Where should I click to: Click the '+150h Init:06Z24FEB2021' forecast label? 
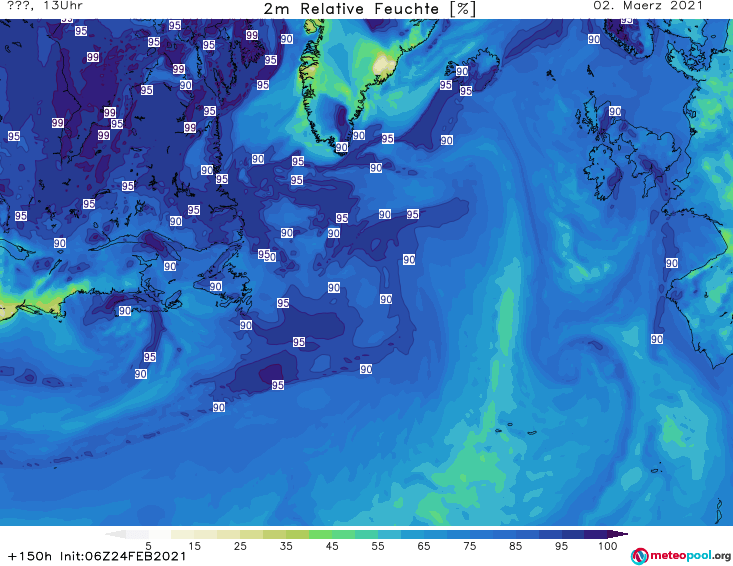click(97, 556)
